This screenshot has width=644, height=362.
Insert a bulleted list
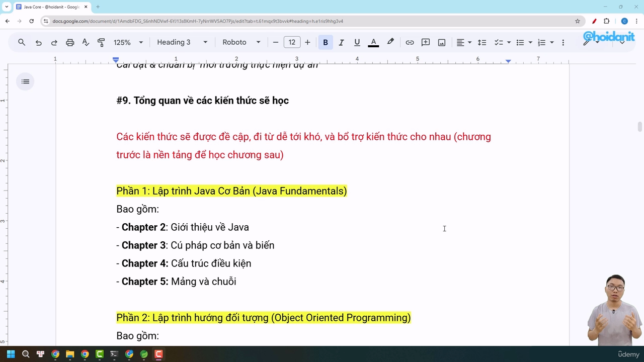[520, 42]
